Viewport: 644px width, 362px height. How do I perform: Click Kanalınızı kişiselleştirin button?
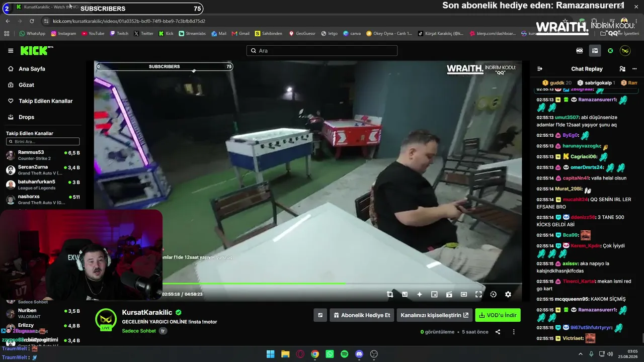click(x=435, y=315)
